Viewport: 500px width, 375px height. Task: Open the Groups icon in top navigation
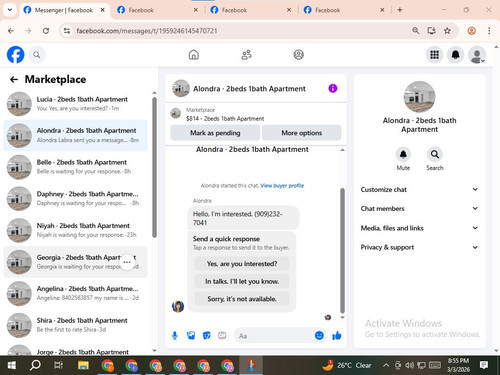(299, 55)
